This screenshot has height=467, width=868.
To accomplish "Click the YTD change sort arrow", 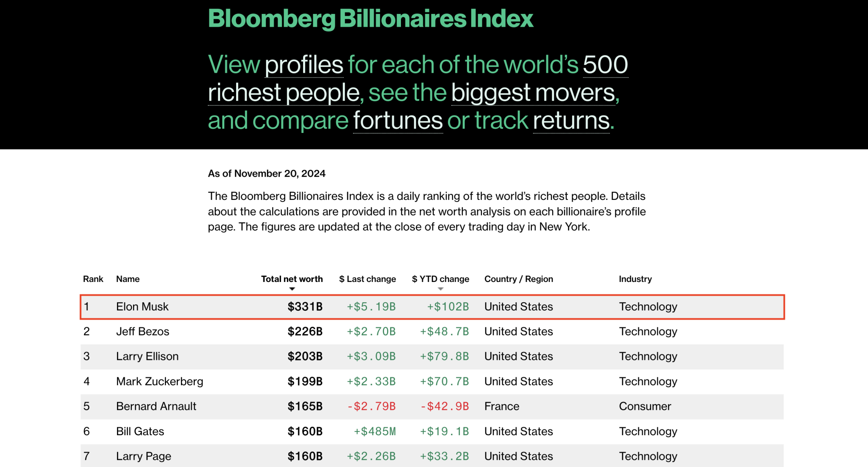I will [x=441, y=289].
